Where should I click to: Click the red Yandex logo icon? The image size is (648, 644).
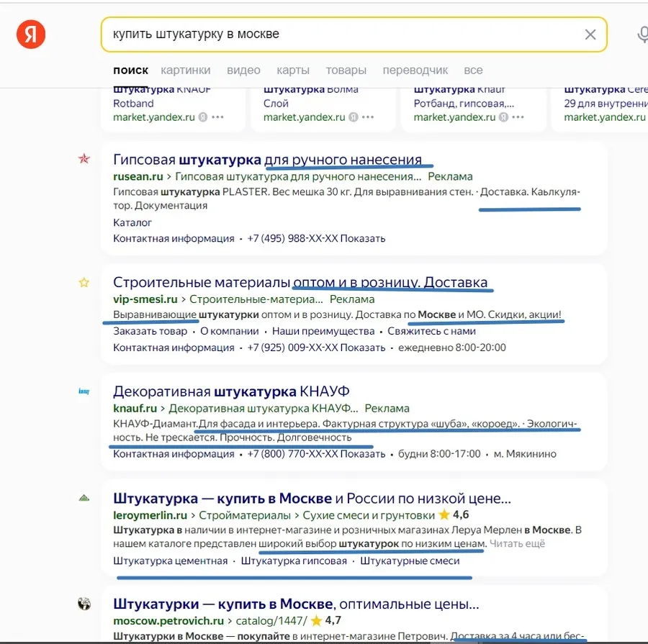[30, 34]
